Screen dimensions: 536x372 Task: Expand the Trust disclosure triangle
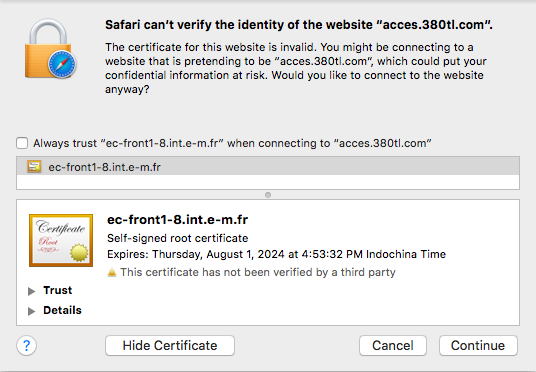click(31, 291)
